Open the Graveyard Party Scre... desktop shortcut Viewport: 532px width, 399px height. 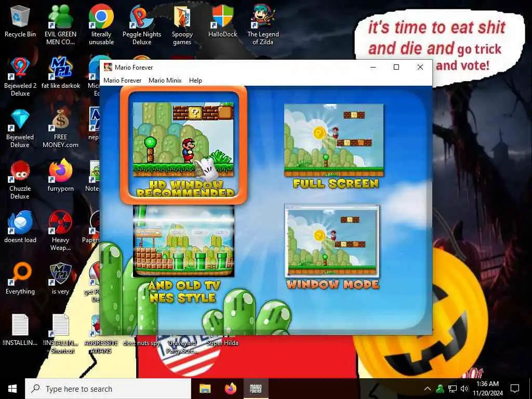[182, 347]
